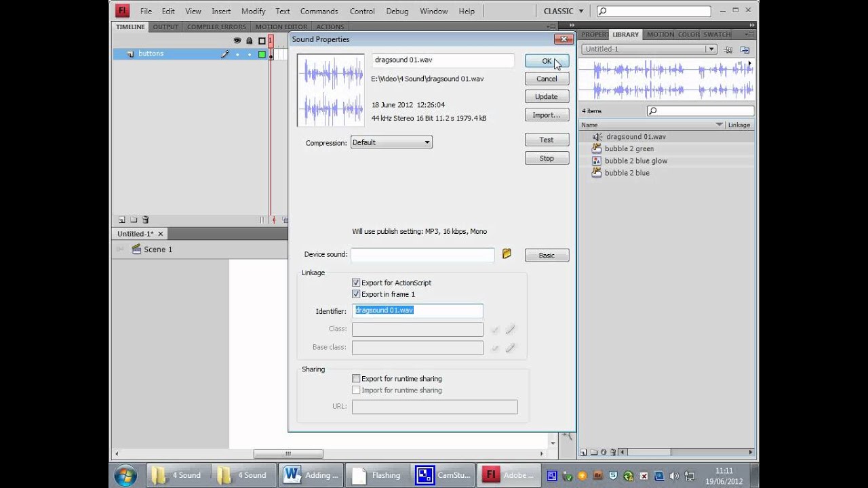Open the library panel options menu icon

click(x=749, y=34)
